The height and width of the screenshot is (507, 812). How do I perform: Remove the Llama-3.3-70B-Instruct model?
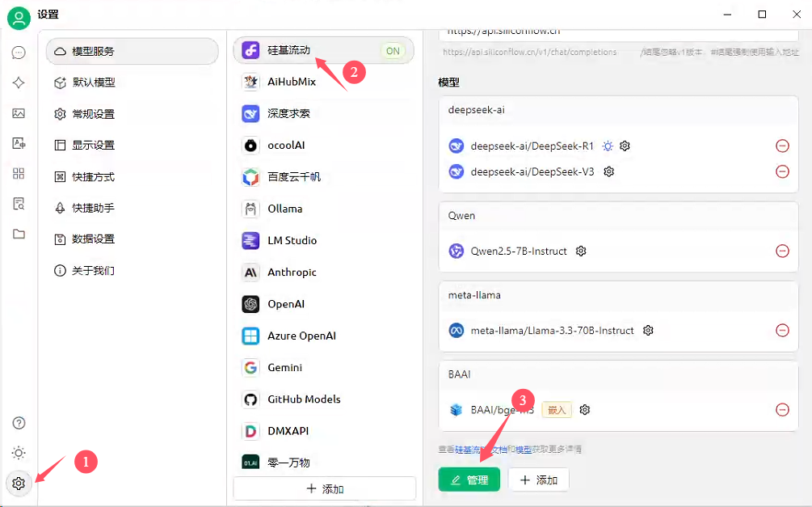[782, 330]
